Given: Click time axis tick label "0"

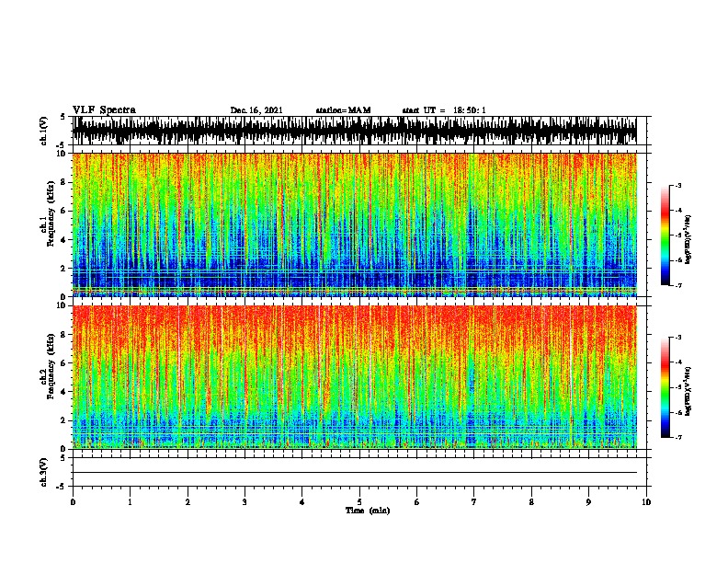Looking at the screenshot, I should (73, 502).
